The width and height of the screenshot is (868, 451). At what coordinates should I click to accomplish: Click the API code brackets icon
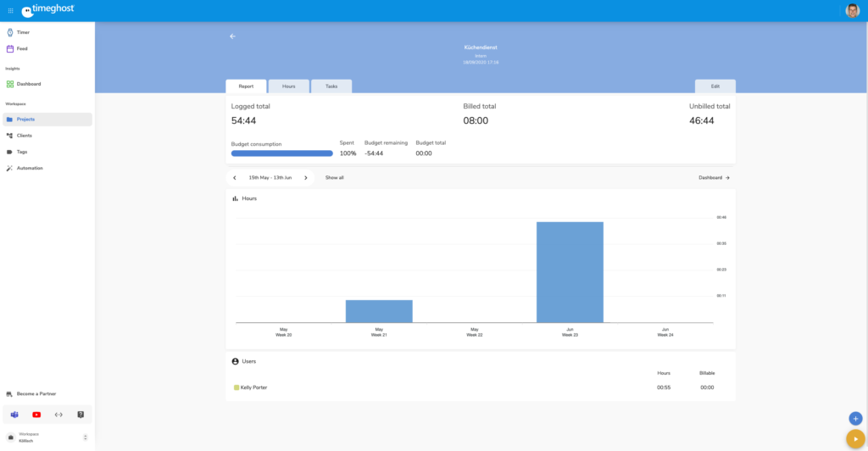(58, 415)
